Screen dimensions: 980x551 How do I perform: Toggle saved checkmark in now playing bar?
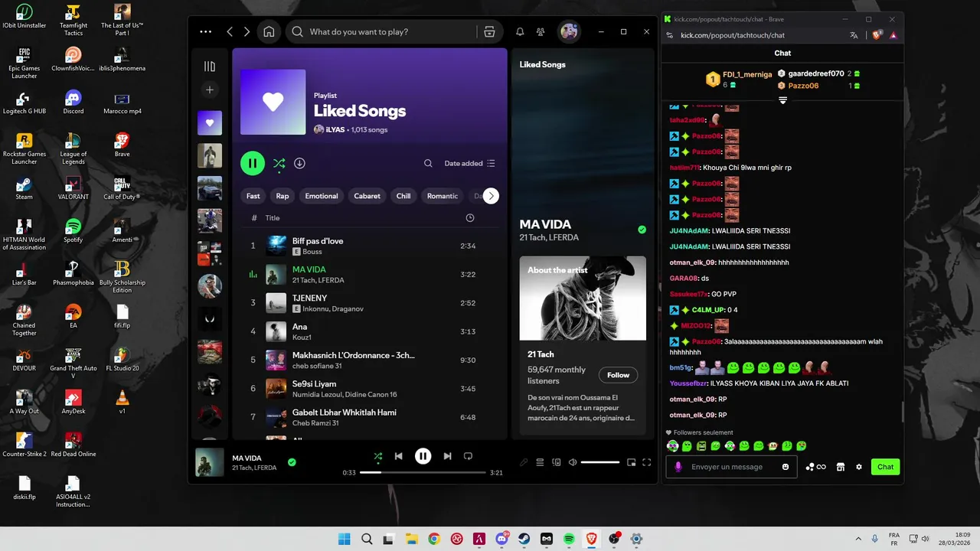coord(292,462)
